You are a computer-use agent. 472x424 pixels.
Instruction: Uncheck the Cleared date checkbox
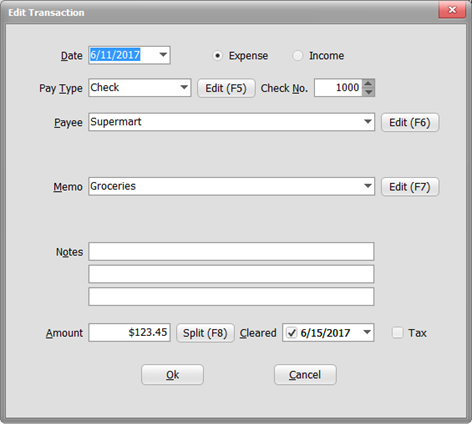[x=292, y=333]
